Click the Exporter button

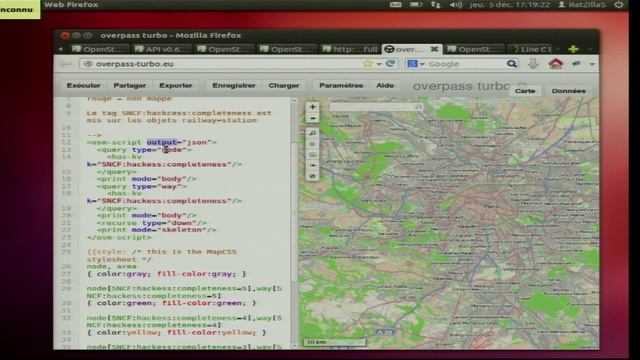pyautogui.click(x=176, y=85)
